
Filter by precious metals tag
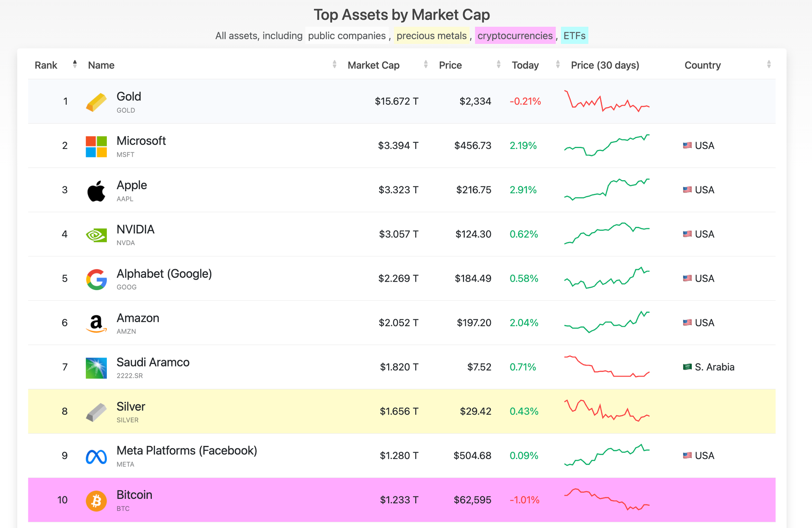tap(431, 36)
